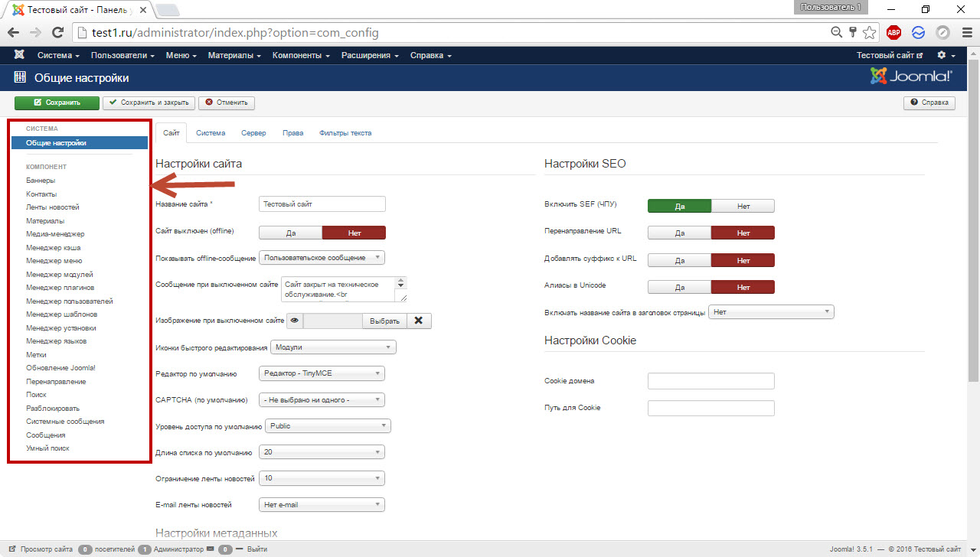Expand the default access level Public dropdown
Screen dimensions: 980x557
tap(325, 426)
